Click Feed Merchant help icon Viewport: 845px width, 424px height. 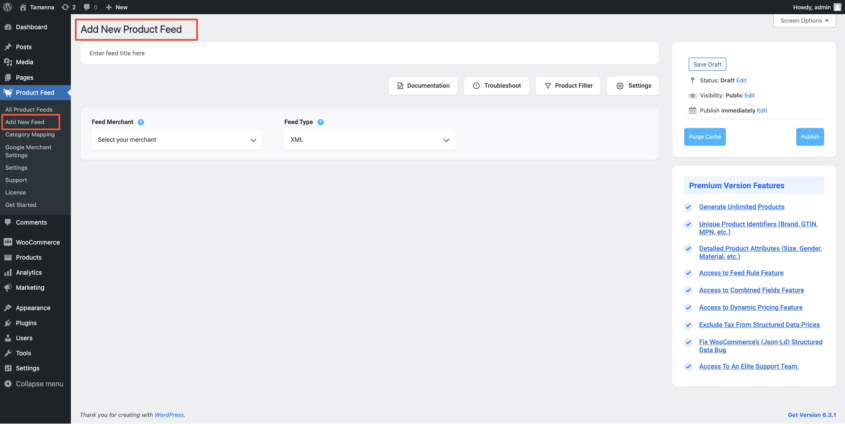141,122
